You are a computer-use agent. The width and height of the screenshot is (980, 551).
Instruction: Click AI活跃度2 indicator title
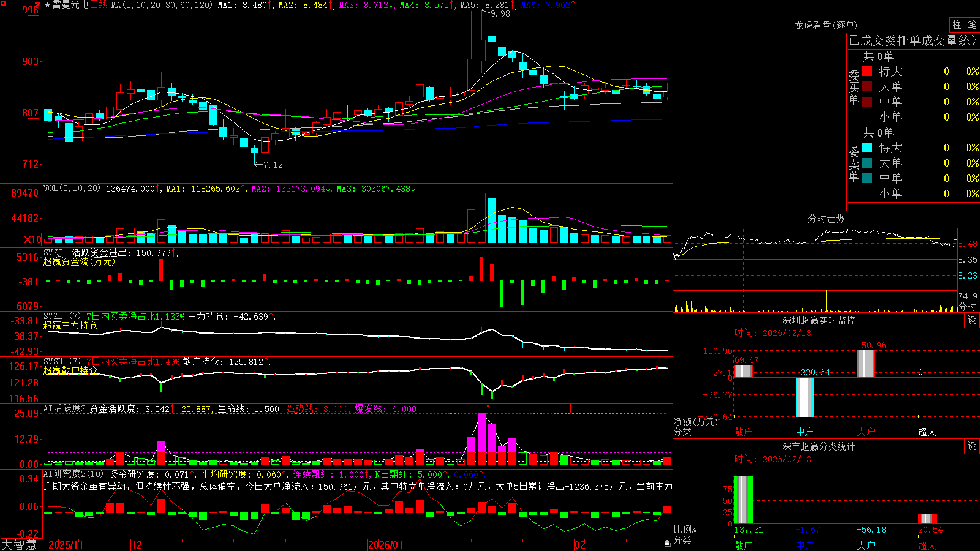tap(65, 409)
